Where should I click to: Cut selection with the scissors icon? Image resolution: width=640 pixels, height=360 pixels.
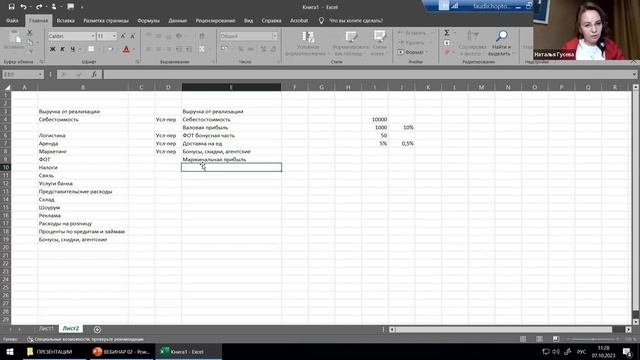point(29,33)
